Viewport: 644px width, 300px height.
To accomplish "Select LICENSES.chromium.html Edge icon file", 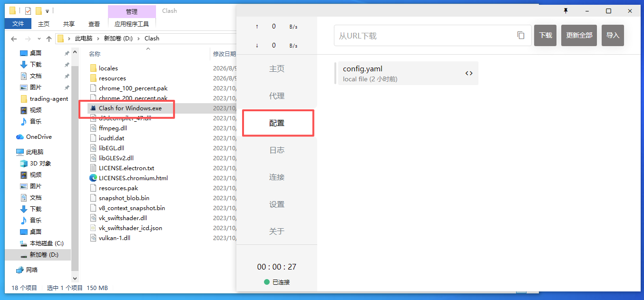I will coord(93,178).
